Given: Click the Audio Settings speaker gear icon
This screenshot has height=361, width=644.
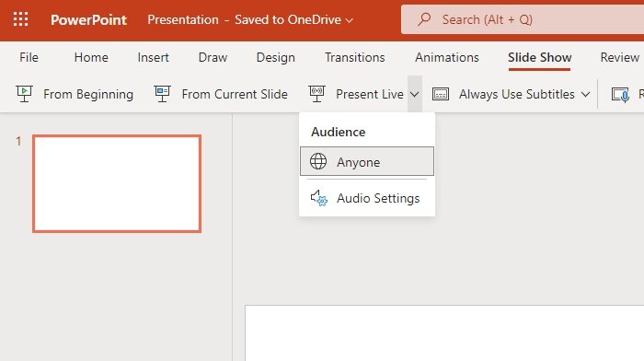Looking at the screenshot, I should (x=318, y=198).
